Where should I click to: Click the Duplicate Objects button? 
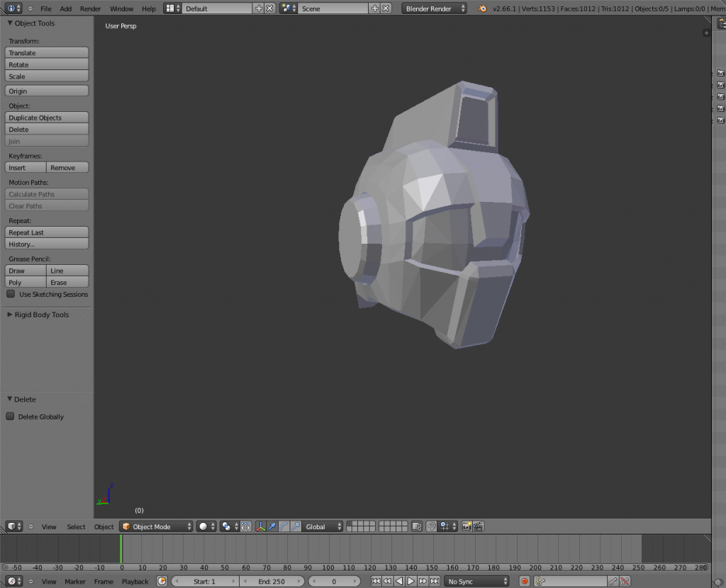pos(47,118)
